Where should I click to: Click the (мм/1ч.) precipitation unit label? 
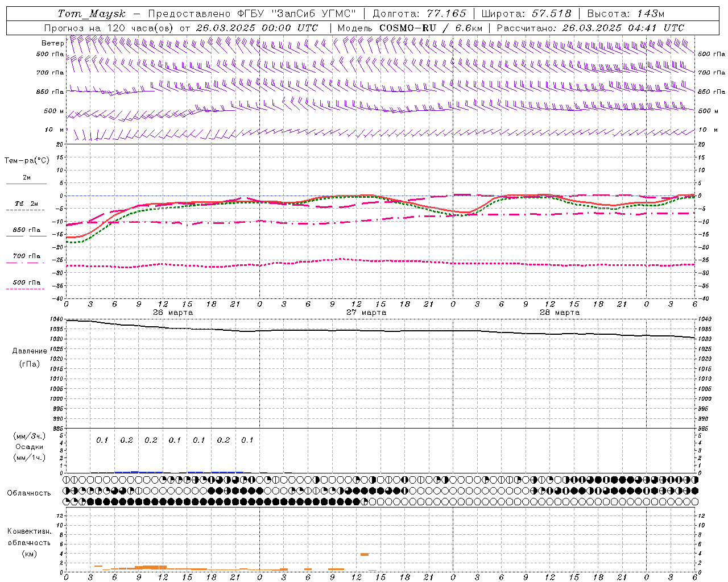[30, 458]
